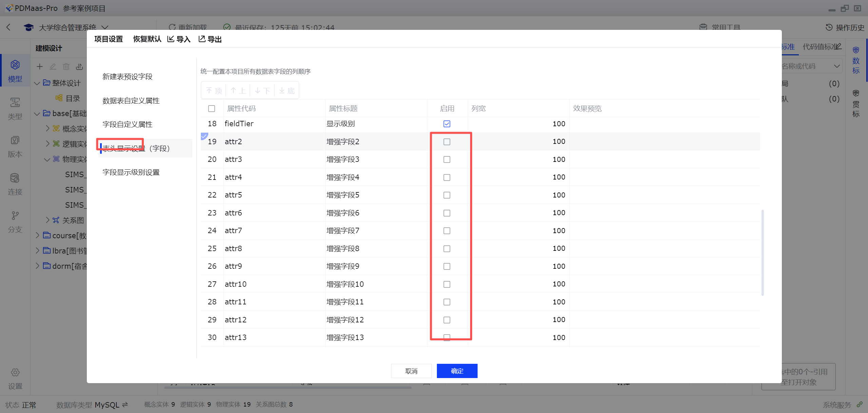The image size is (868, 413).
Task: Click the 取消 cancel button
Action: tap(411, 371)
